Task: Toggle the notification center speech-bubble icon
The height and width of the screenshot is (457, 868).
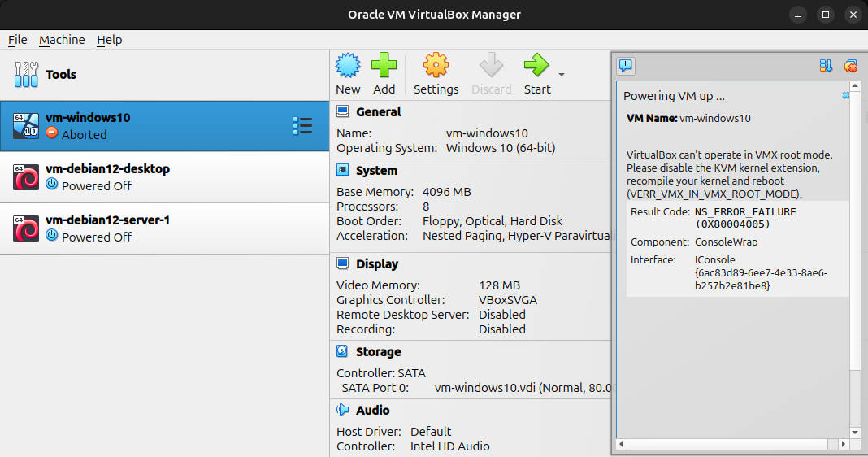Action: 626,66
